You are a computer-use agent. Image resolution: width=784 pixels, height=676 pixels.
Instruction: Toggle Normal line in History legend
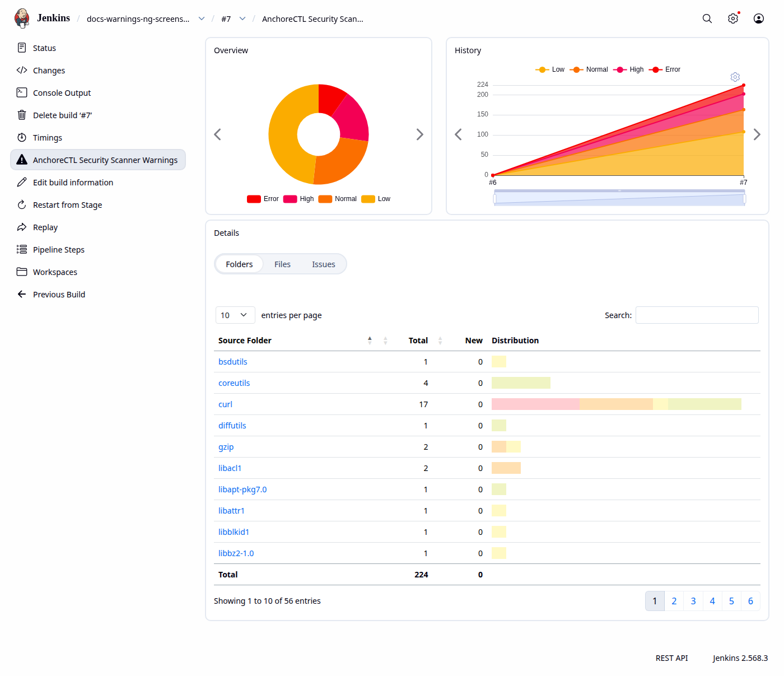(x=589, y=69)
